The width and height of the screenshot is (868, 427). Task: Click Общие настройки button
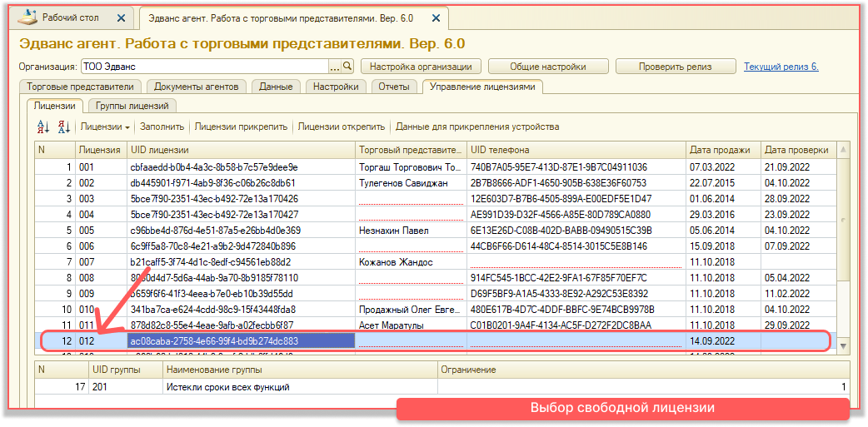tap(548, 67)
